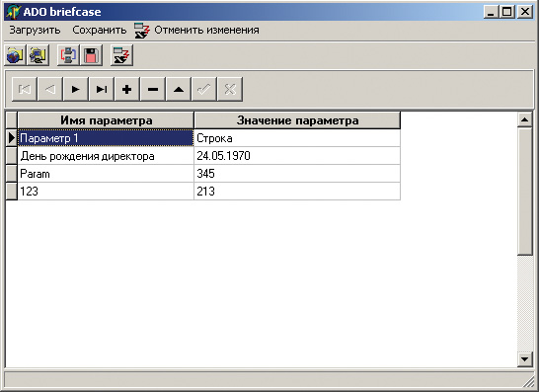Go to next record in navigator

click(x=75, y=90)
